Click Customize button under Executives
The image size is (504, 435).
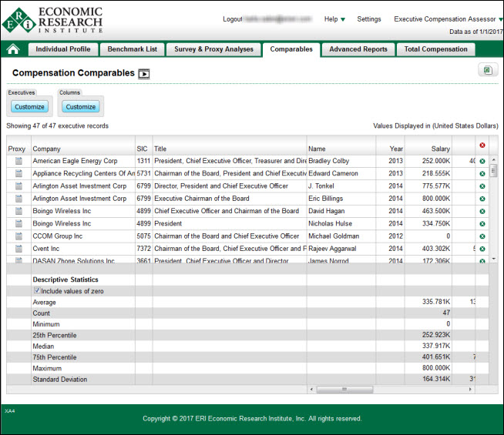pyautogui.click(x=29, y=107)
